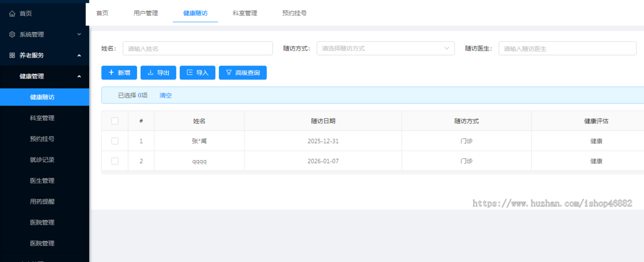Viewport: 644px width, 262px height.
Task: Switch to the 用户管理 tab
Action: (x=145, y=13)
